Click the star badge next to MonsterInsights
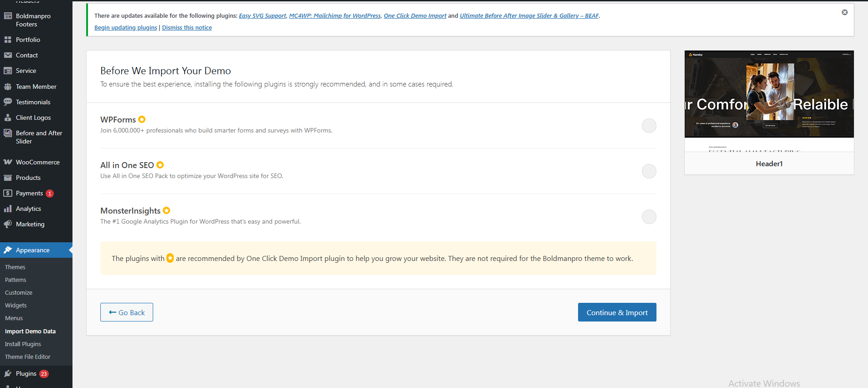The image size is (868, 388). tap(166, 210)
